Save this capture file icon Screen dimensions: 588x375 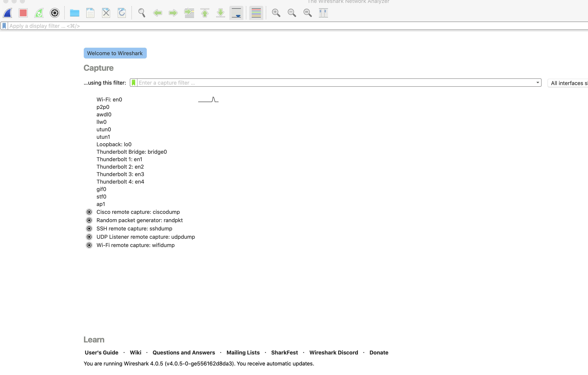click(90, 13)
